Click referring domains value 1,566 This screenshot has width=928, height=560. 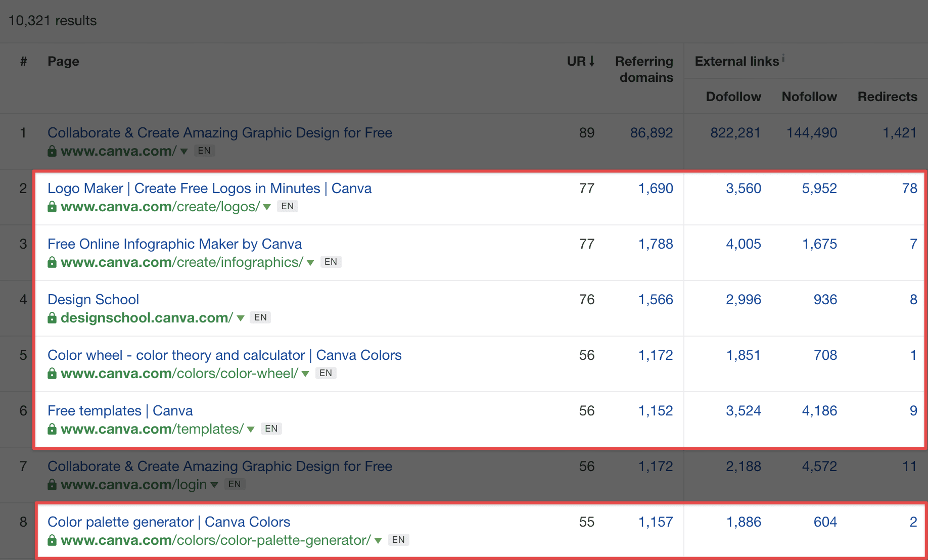(x=656, y=300)
